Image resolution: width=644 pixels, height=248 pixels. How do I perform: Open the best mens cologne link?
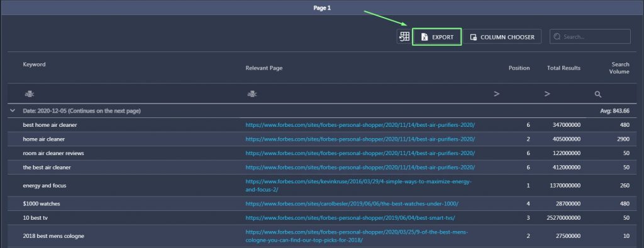(357, 236)
